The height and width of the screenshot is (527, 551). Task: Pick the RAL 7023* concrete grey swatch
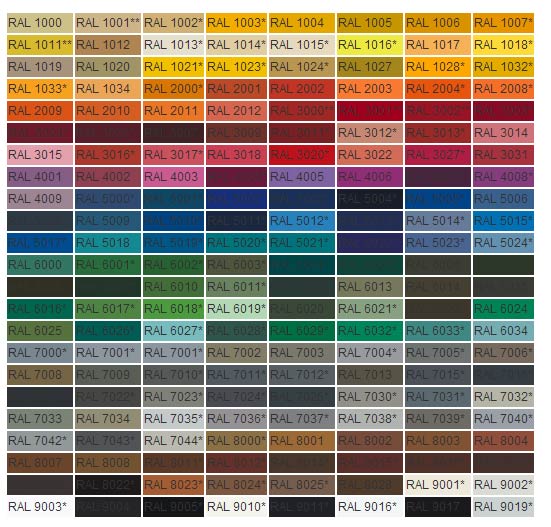tap(173, 397)
